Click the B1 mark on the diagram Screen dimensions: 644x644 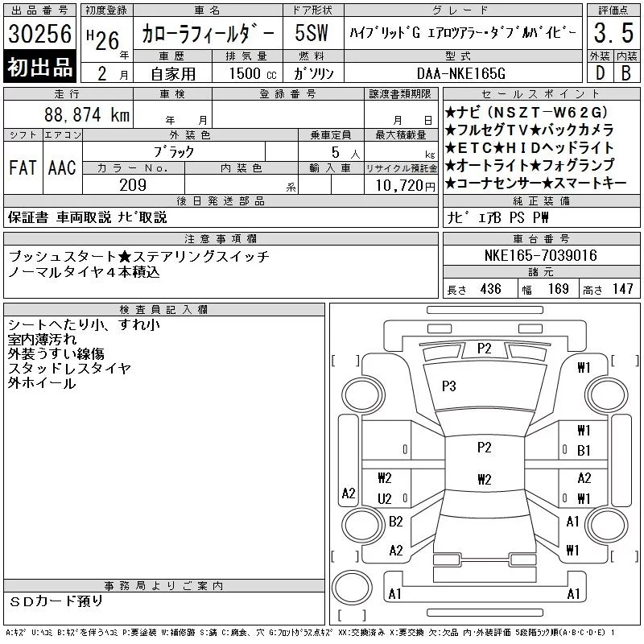click(584, 451)
